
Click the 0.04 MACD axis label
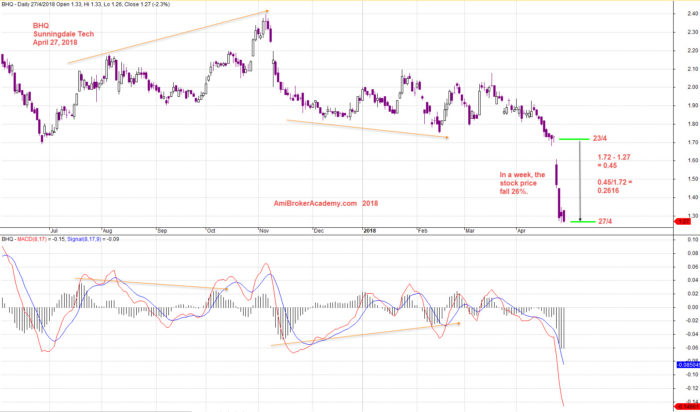[x=693, y=280]
